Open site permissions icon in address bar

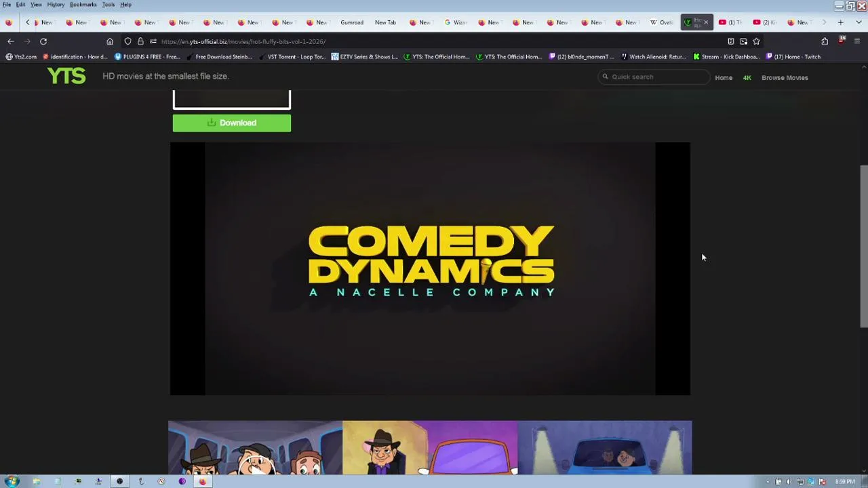153,41
